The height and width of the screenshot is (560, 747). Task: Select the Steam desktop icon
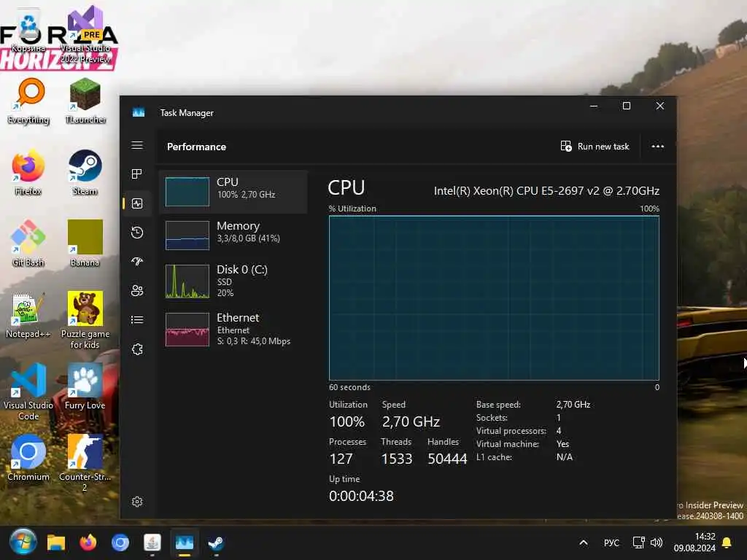click(x=85, y=172)
